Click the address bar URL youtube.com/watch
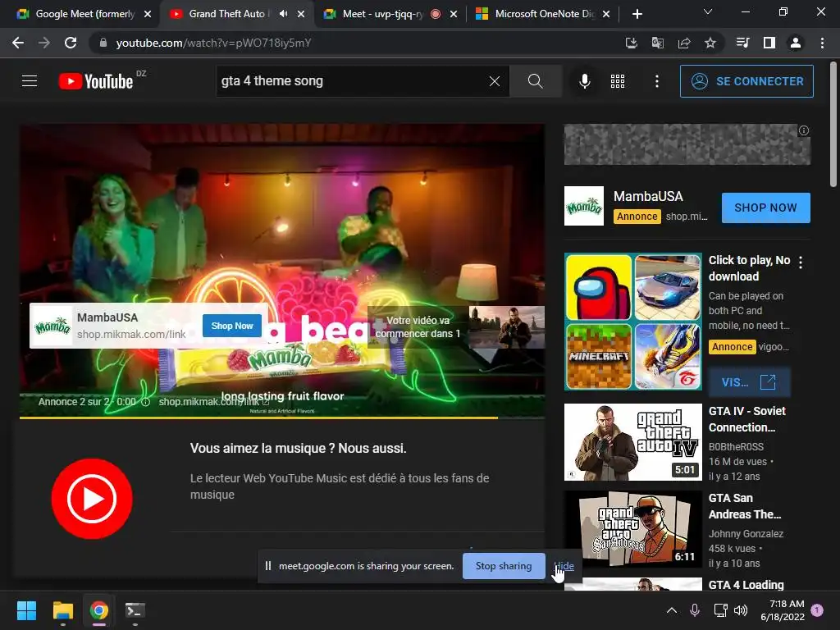The image size is (840, 630). coord(213,43)
